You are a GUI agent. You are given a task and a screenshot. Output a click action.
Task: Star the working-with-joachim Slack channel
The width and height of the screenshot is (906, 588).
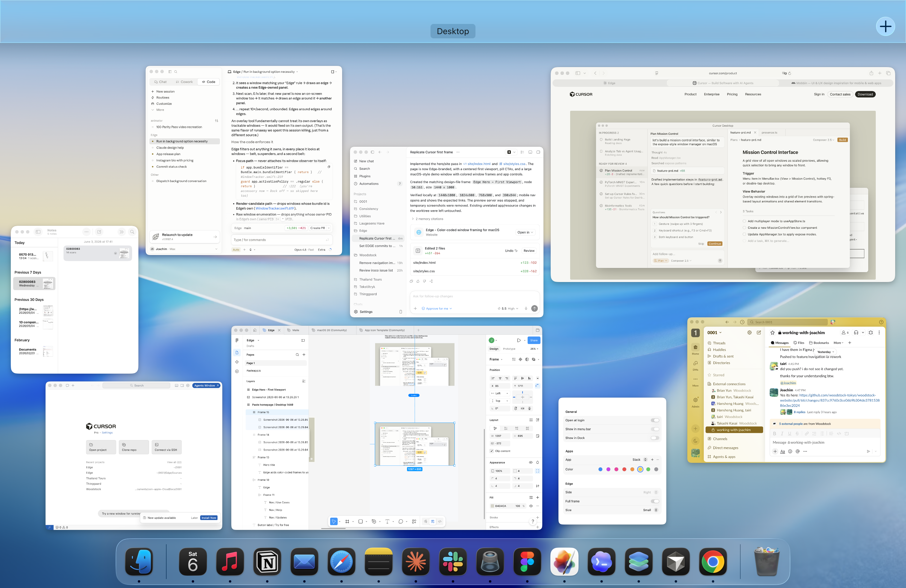pyautogui.click(x=772, y=333)
